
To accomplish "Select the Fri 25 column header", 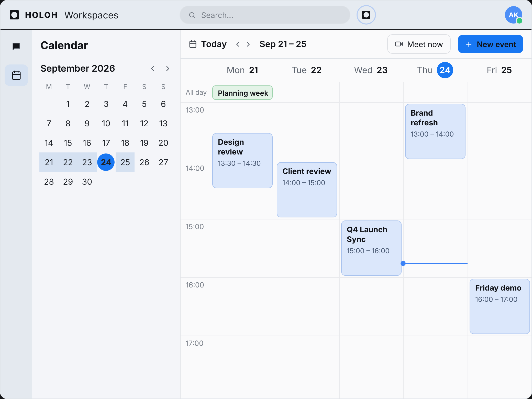I will tap(499, 70).
